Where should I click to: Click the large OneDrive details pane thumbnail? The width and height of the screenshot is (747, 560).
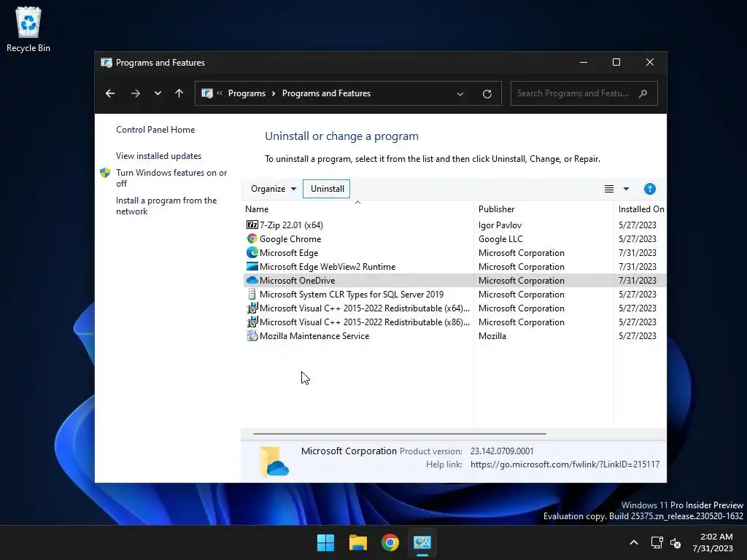click(x=274, y=461)
